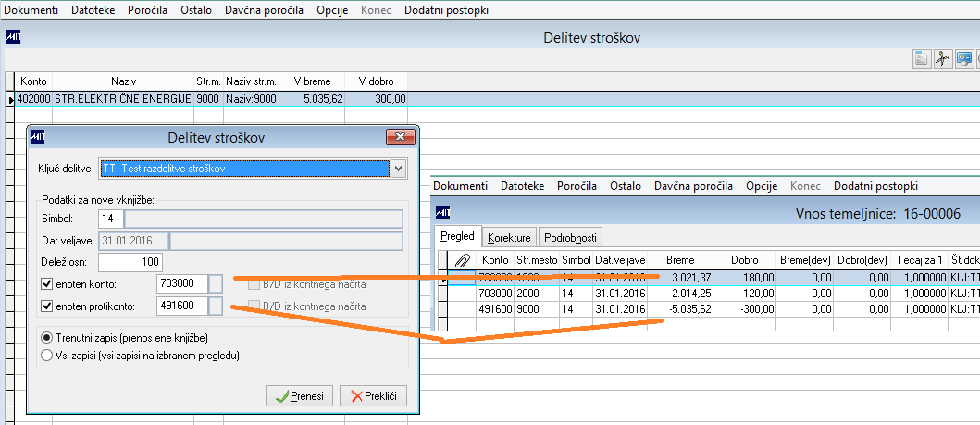
Task: Click the MIT logo beside Vnos temeljnice
Action: tap(442, 213)
